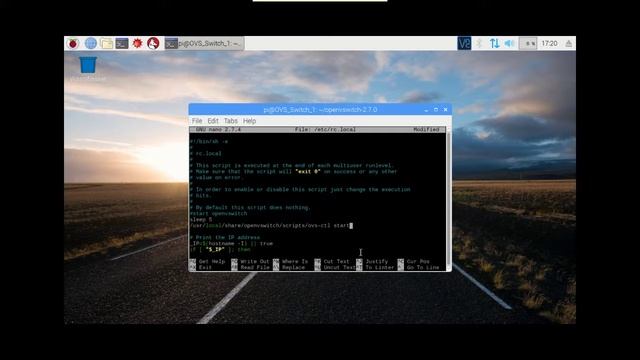Click the terminal window title bar
Image resolution: width=640 pixels, height=360 pixels.
tap(320, 110)
